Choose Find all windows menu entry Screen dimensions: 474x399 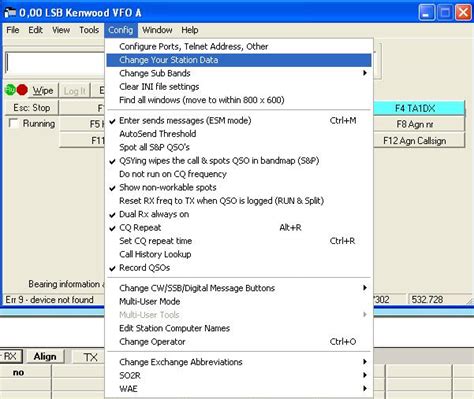[239, 100]
